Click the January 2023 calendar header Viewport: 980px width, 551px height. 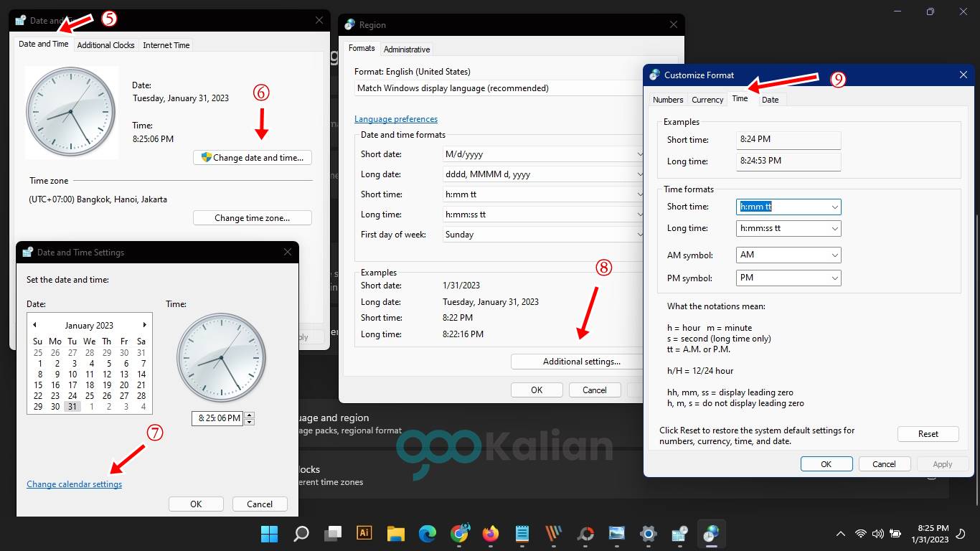[89, 326]
